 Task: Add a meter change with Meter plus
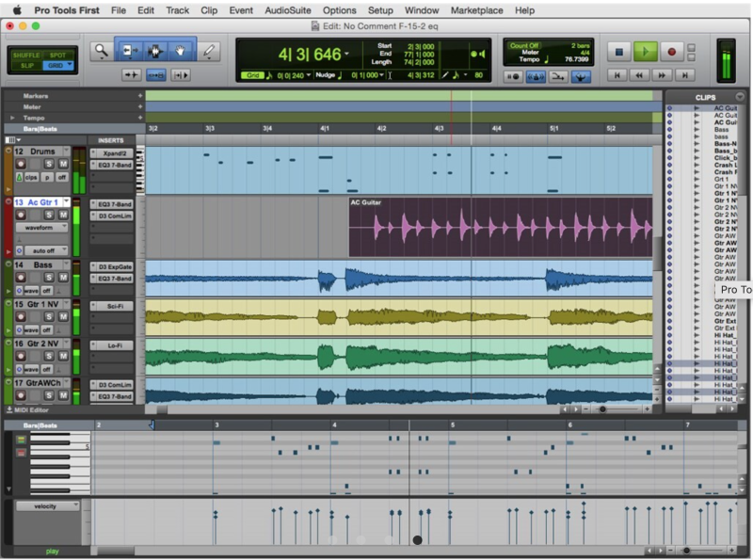tap(140, 106)
